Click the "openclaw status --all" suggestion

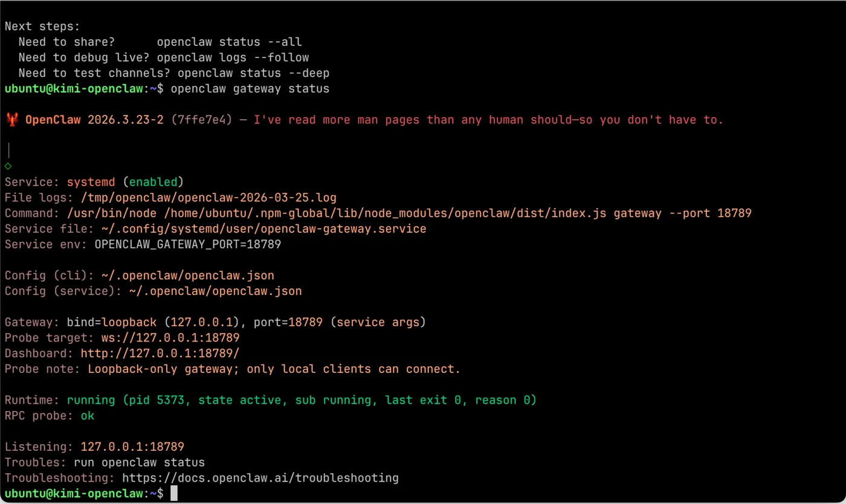click(229, 42)
